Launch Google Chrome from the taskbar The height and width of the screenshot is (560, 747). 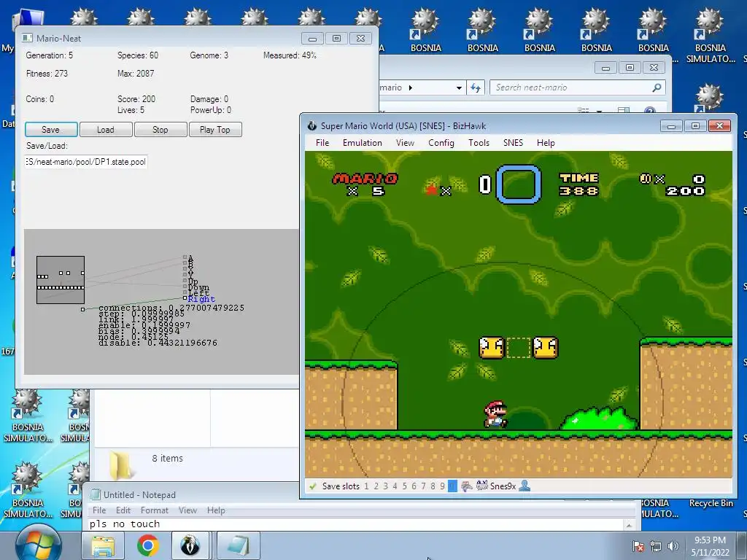coord(147,545)
